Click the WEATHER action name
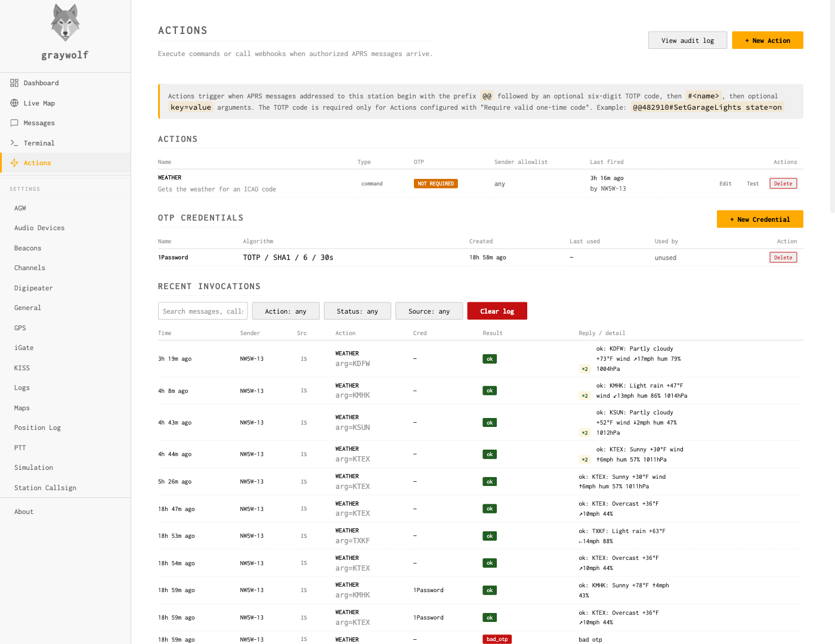The width and height of the screenshot is (835, 644). (169, 178)
